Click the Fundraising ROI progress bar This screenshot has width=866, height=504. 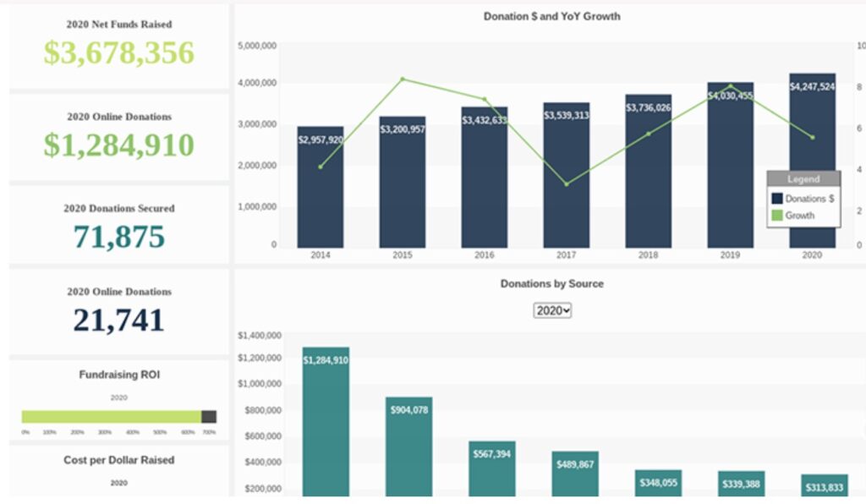pyautogui.click(x=118, y=417)
